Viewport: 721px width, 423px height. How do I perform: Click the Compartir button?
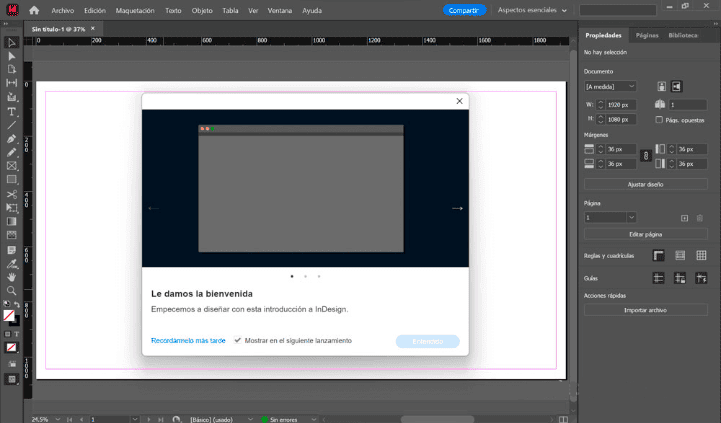point(464,10)
